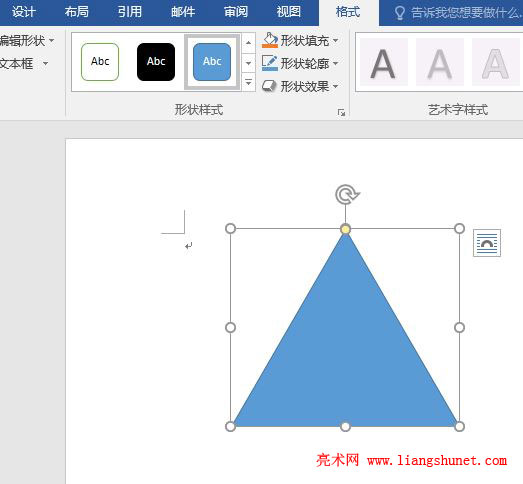523x484 pixels.
Task: Click the shape styles gallery up arrow
Action: click(248, 43)
